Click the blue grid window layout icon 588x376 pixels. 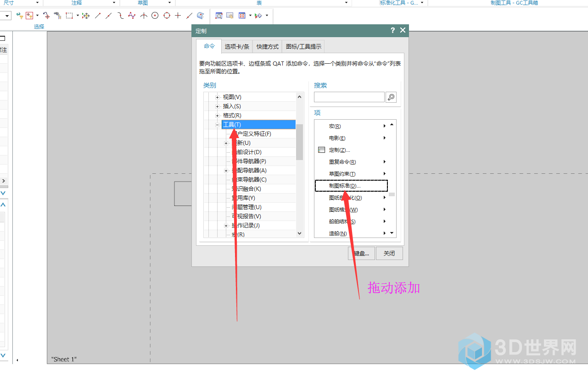coord(242,16)
